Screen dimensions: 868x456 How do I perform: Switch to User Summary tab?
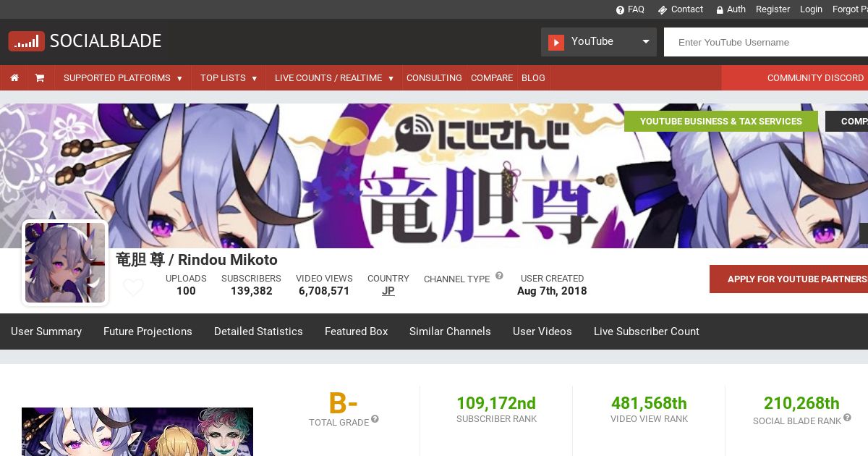pos(46,332)
